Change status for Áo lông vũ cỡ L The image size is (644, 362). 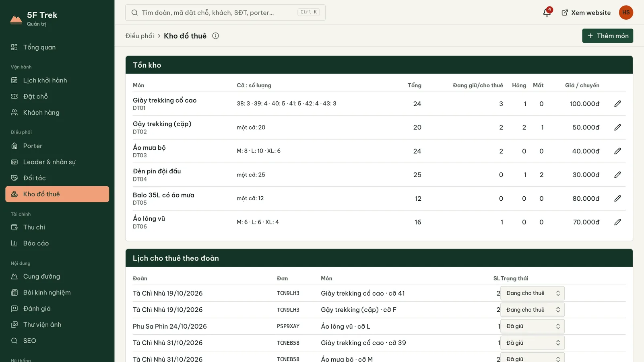pos(533,326)
